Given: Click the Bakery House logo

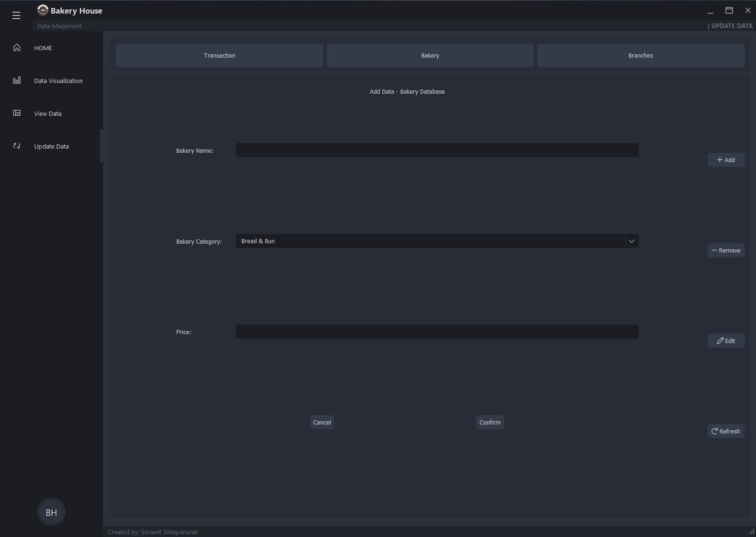Looking at the screenshot, I should (44, 10).
